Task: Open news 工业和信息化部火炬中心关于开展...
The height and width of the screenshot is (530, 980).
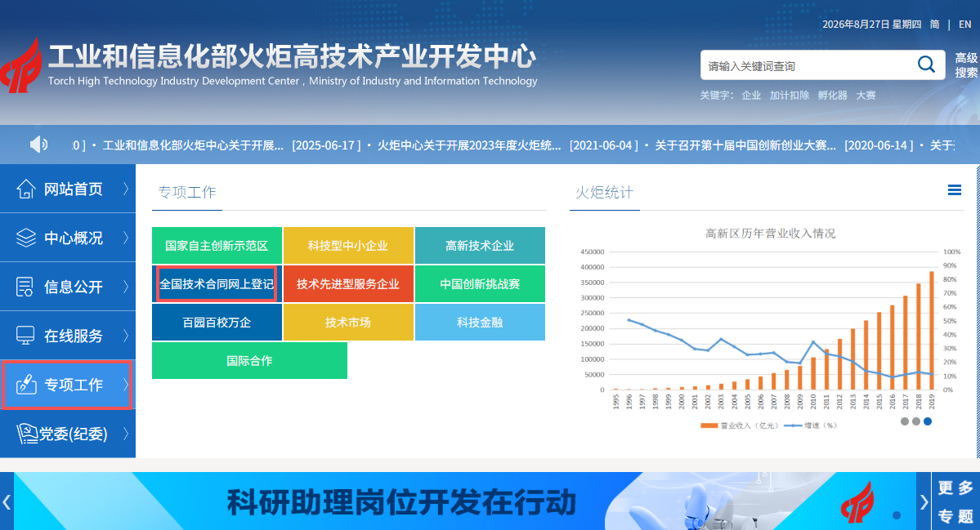Action: coord(193,145)
